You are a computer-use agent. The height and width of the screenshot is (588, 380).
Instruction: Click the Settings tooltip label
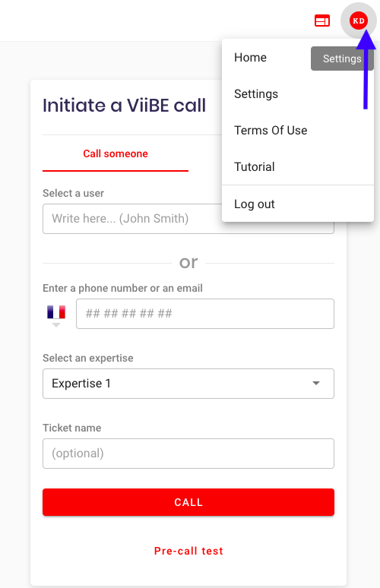point(342,58)
